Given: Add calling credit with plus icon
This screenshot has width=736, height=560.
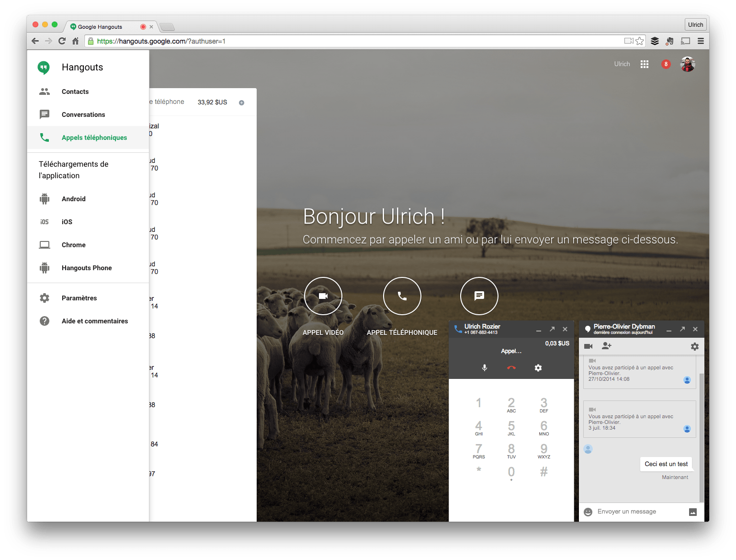Looking at the screenshot, I should pyautogui.click(x=241, y=103).
